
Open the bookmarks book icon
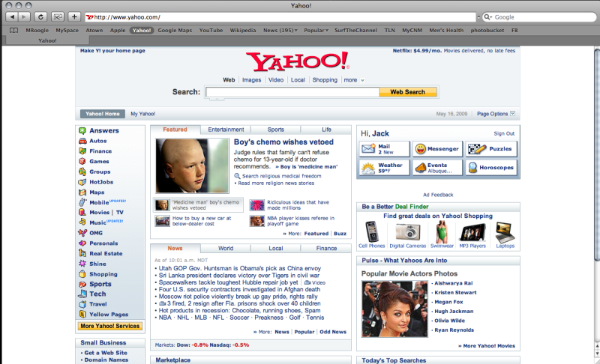(13, 30)
